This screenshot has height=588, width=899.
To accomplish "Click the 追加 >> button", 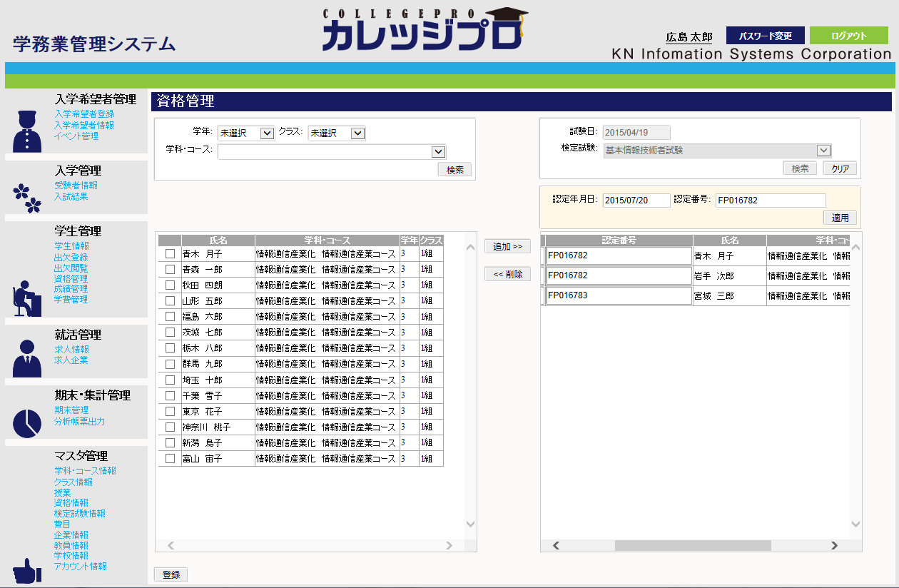I will [507, 246].
